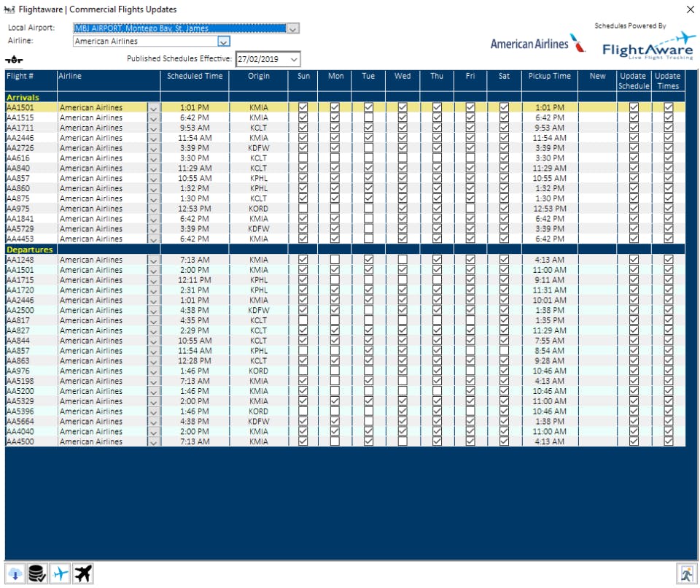Click the small aircraft icon below Airline label
Screen dimensions: 700x588
point(14,59)
